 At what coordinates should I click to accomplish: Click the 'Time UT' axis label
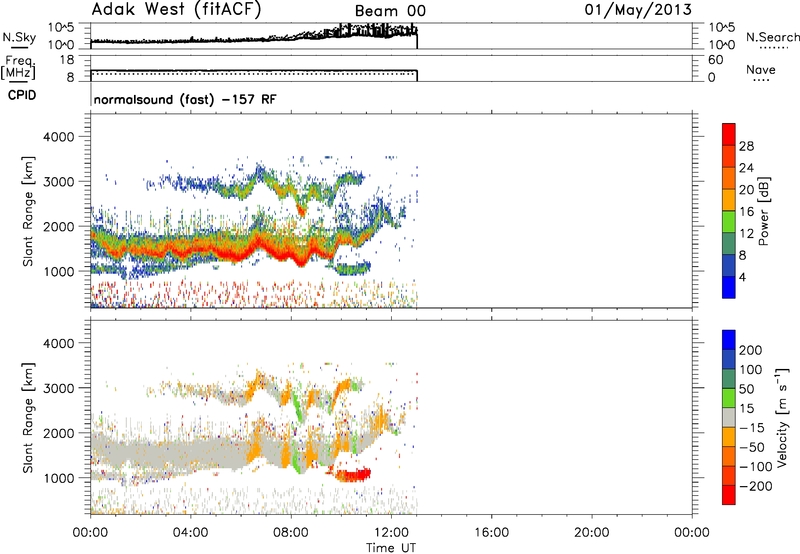click(x=391, y=548)
